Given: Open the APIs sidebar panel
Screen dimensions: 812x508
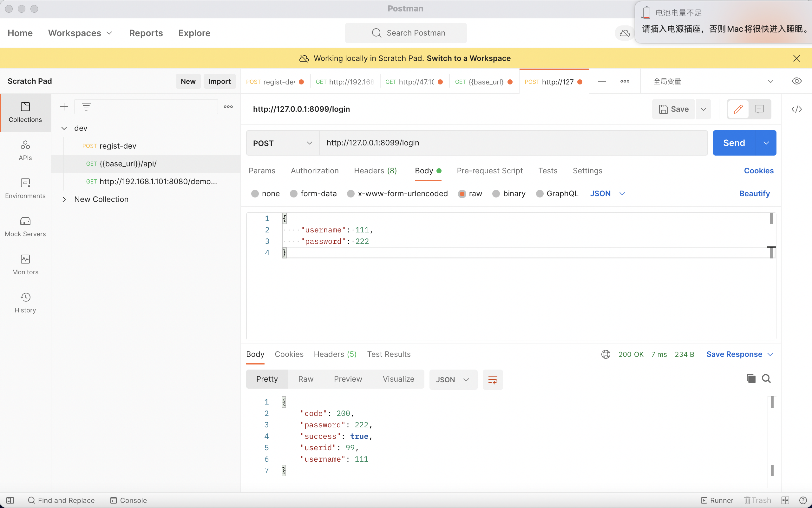Looking at the screenshot, I should (25, 150).
